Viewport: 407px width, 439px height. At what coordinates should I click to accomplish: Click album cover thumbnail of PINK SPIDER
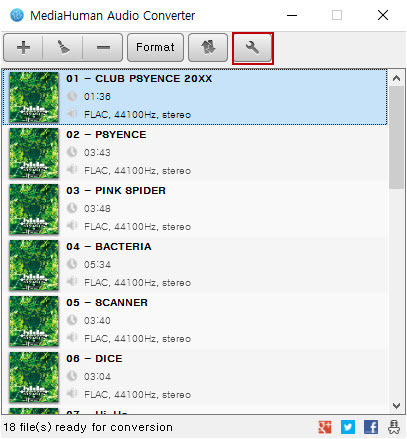[x=34, y=209]
